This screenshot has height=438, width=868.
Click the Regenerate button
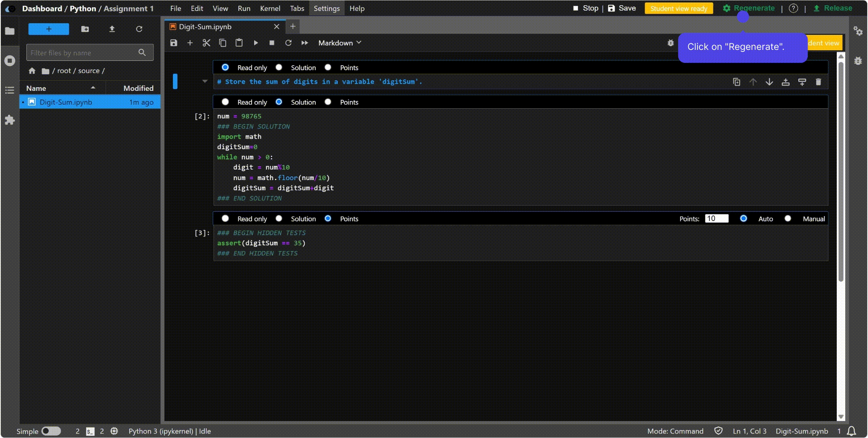(x=749, y=9)
